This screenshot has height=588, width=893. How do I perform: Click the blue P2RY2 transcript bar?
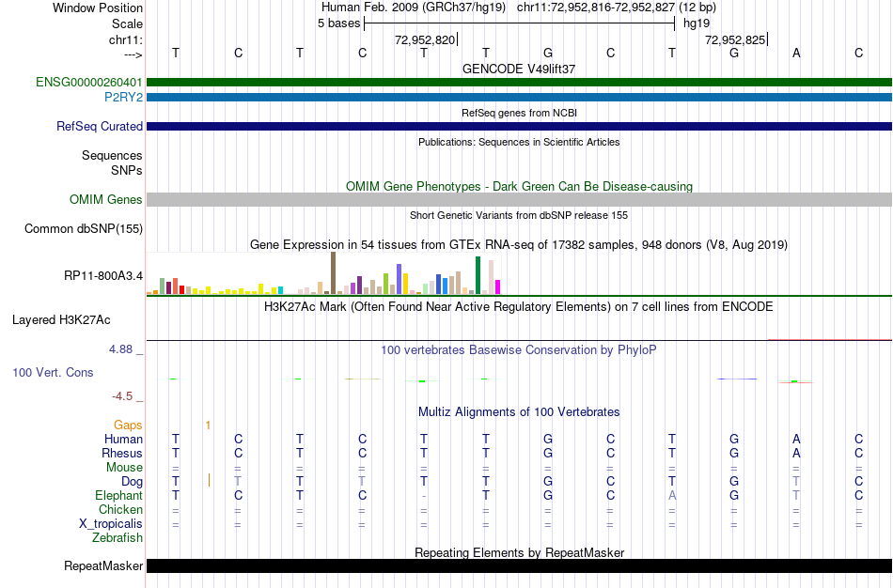click(x=520, y=98)
